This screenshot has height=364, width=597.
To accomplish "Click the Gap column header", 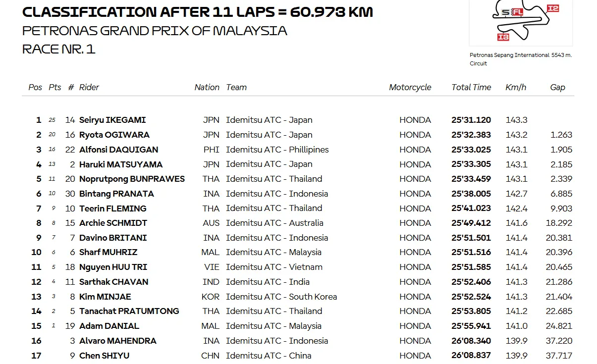I will click(557, 87).
